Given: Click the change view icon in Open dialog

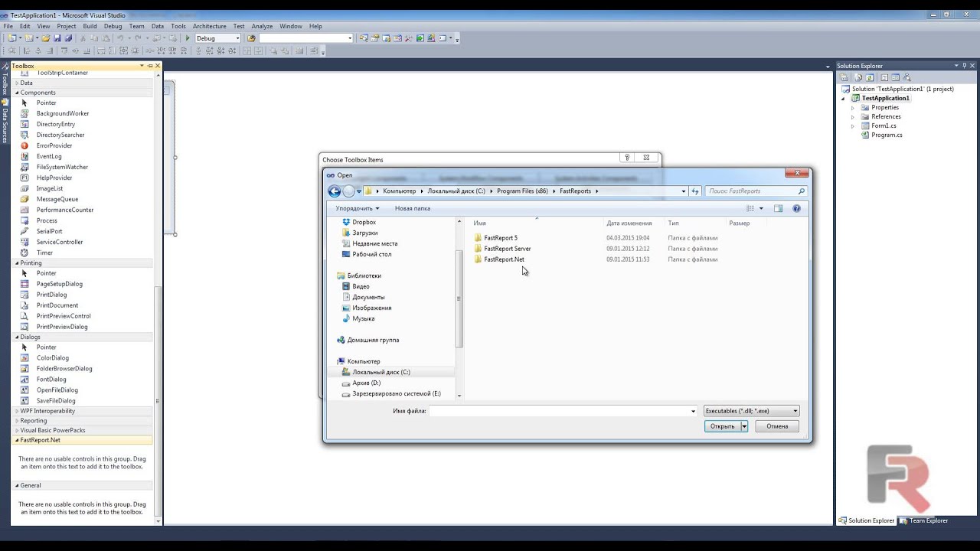Looking at the screenshot, I should pyautogui.click(x=751, y=208).
